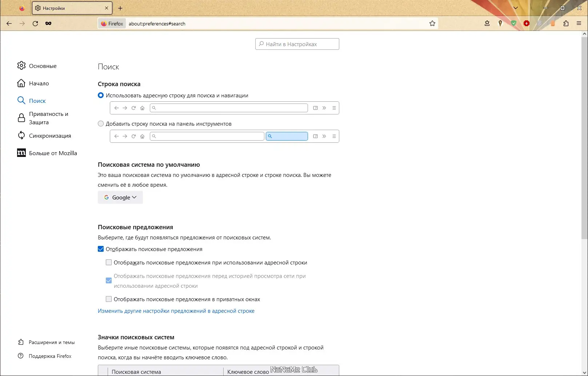Open the green shield AdGuard extension
The height and width of the screenshot is (376, 588).
pyautogui.click(x=513, y=23)
